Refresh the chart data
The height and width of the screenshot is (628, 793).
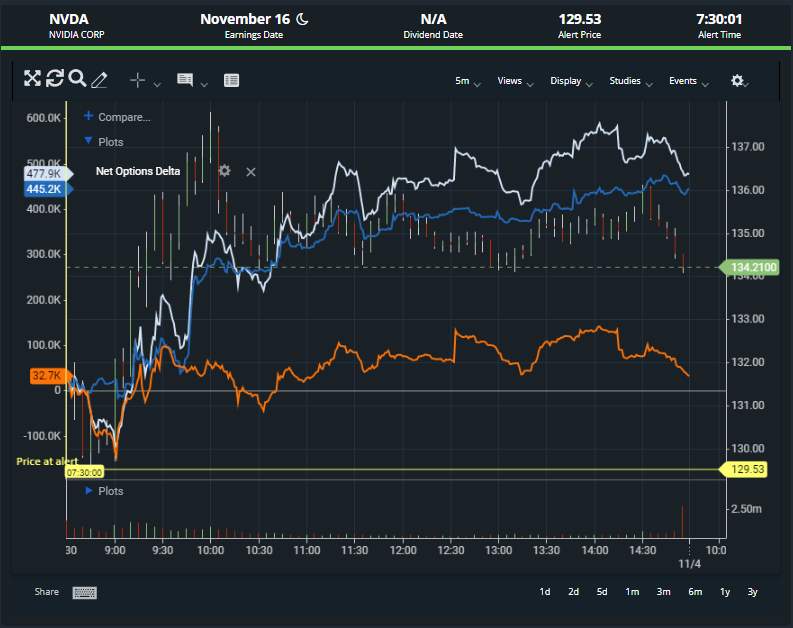coord(55,78)
